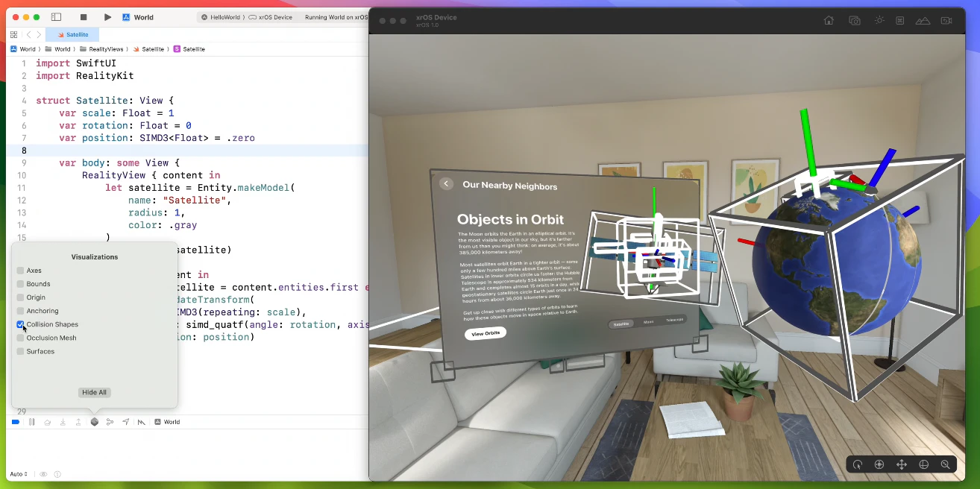Click the View Orbits button
Screen dimensions: 980x489
(486, 333)
